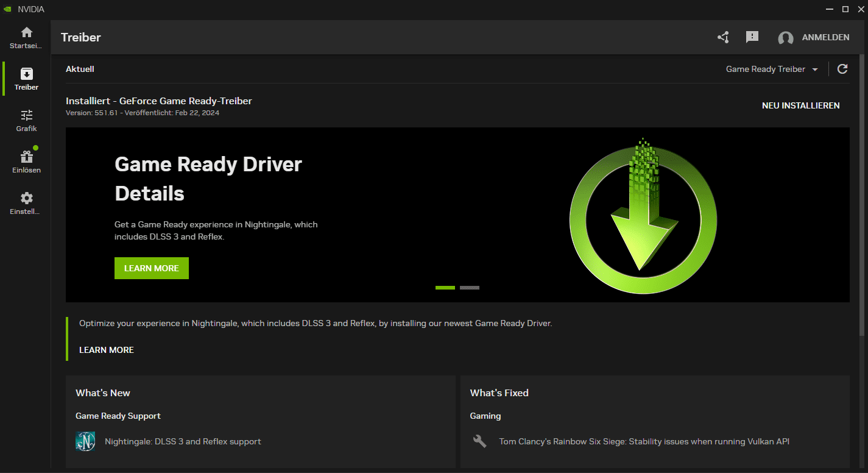868x473 pixels.
Task: Click the 'Gaming' subheading under What's Fixed
Action: (x=485, y=416)
